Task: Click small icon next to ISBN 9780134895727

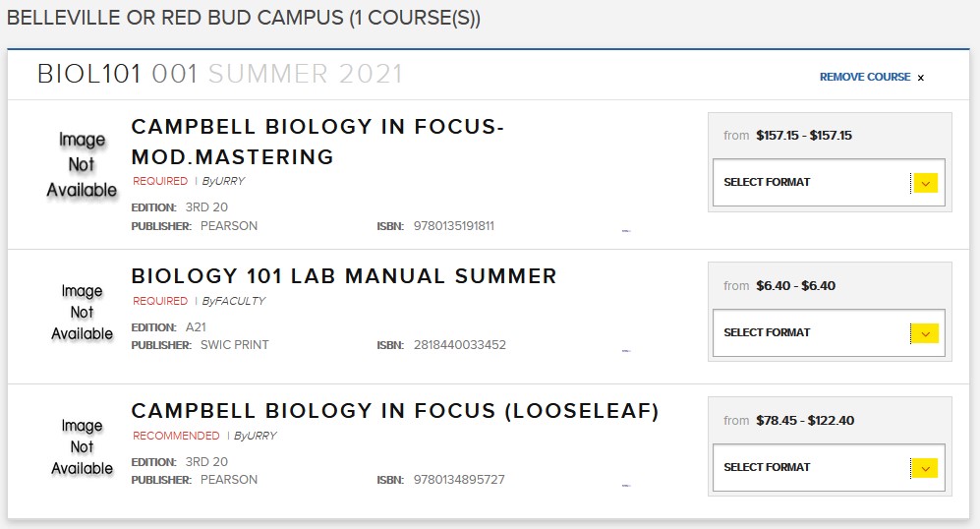Action: coord(626,485)
